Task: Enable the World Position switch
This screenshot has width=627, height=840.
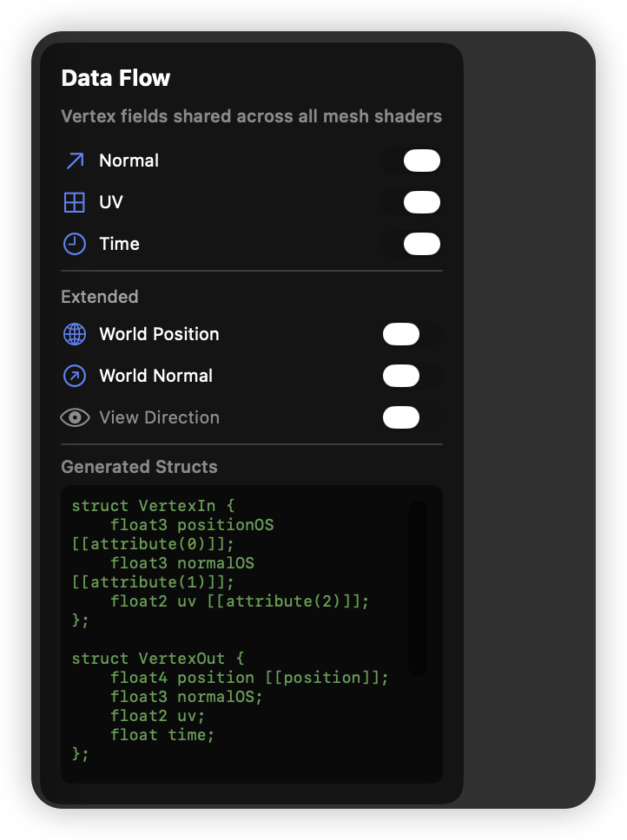Action: [x=401, y=334]
